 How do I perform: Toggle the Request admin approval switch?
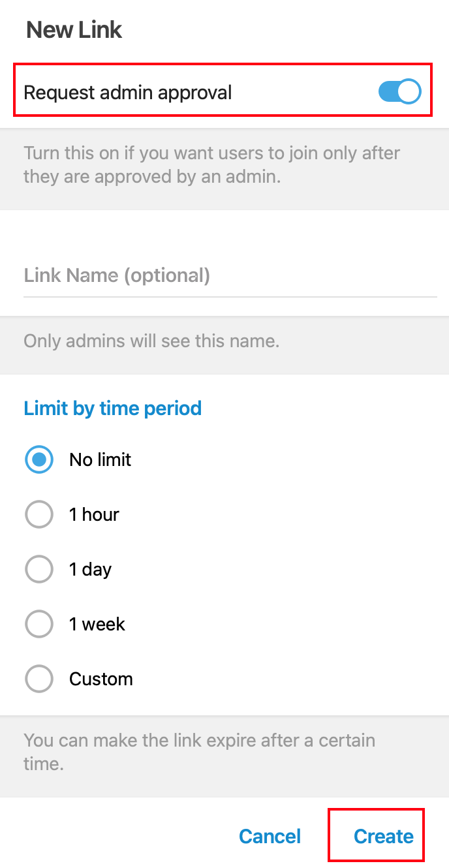(x=399, y=92)
